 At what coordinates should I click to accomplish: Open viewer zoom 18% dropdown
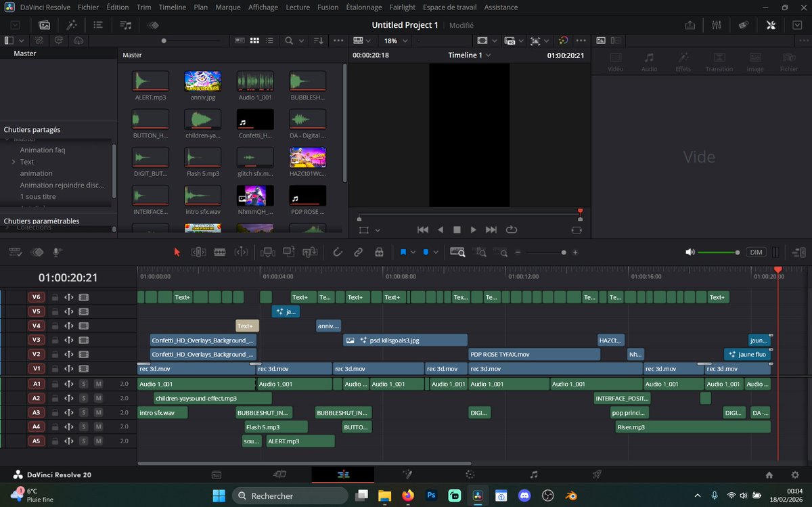coord(397,41)
